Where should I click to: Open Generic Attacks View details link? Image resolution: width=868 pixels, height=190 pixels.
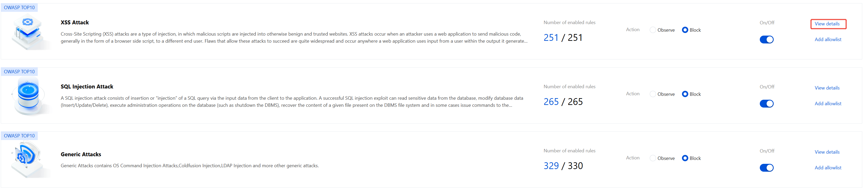pyautogui.click(x=827, y=152)
